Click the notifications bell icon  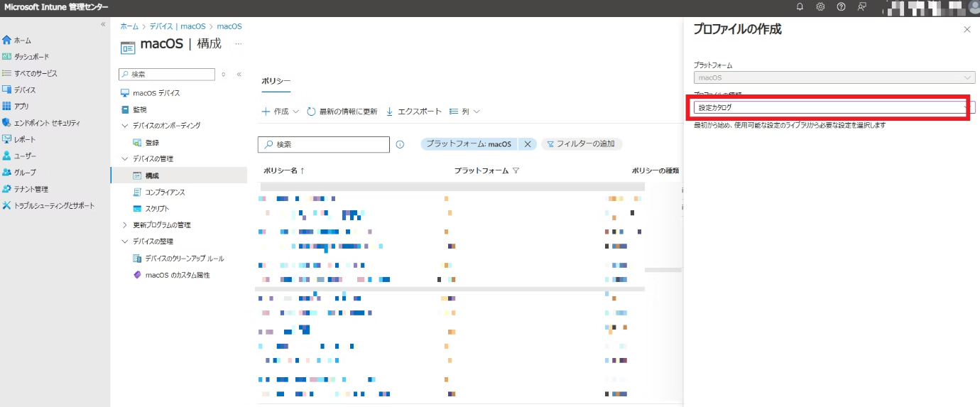(x=800, y=6)
